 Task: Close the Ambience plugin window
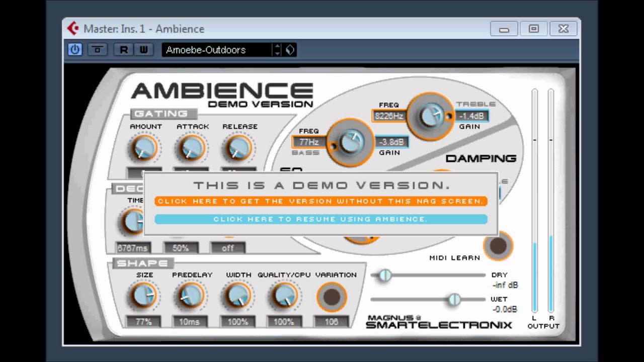[x=563, y=29]
